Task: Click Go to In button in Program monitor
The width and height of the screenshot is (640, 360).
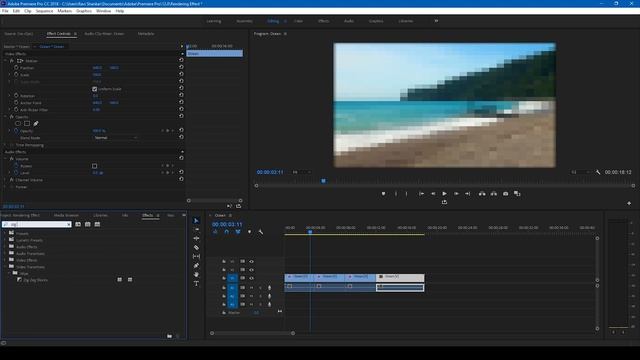Action: 421,194
